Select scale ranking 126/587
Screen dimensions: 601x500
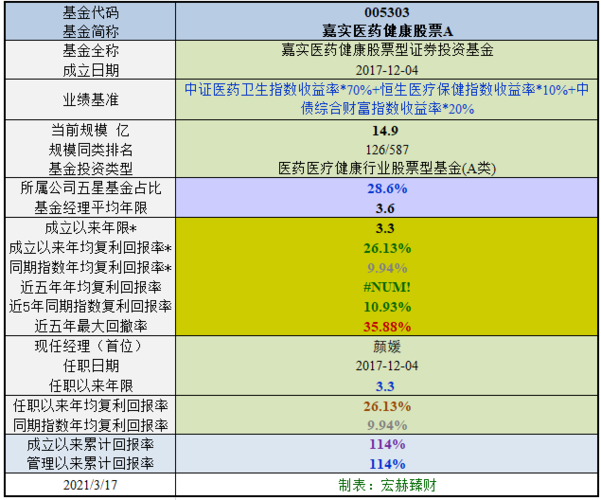[387, 150]
